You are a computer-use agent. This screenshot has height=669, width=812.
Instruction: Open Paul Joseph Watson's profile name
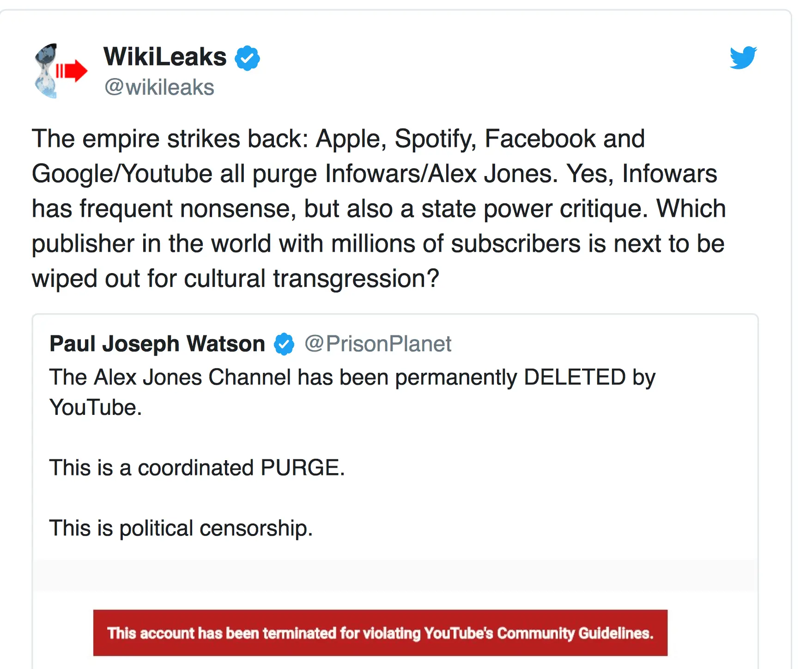click(x=157, y=344)
